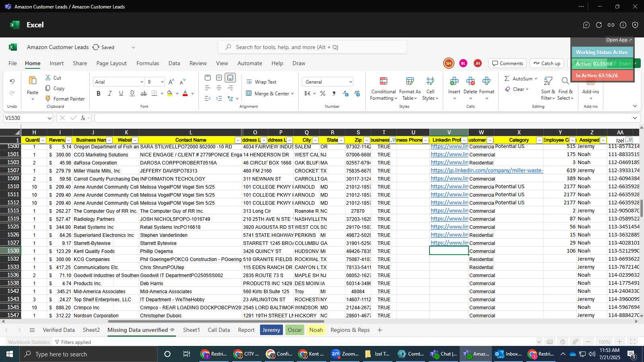Image resolution: width=644 pixels, height=362 pixels.
Task: Open Find & Select menu
Action: 566,88
